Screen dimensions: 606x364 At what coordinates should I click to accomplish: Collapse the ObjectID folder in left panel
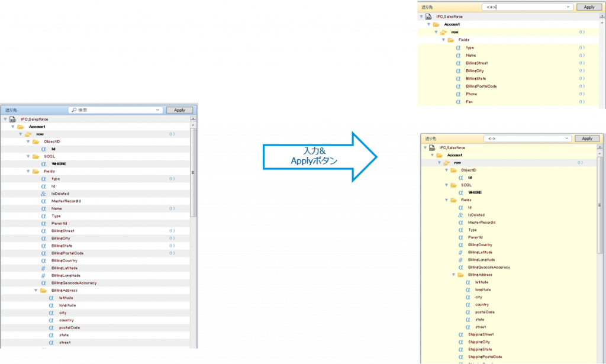(28, 141)
